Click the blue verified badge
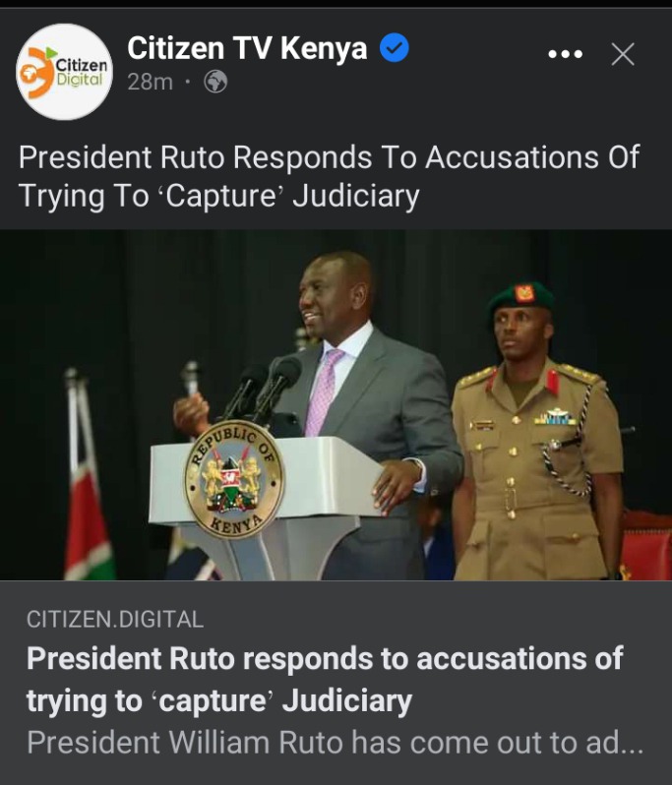Image resolution: width=672 pixels, height=785 pixels. click(x=395, y=47)
